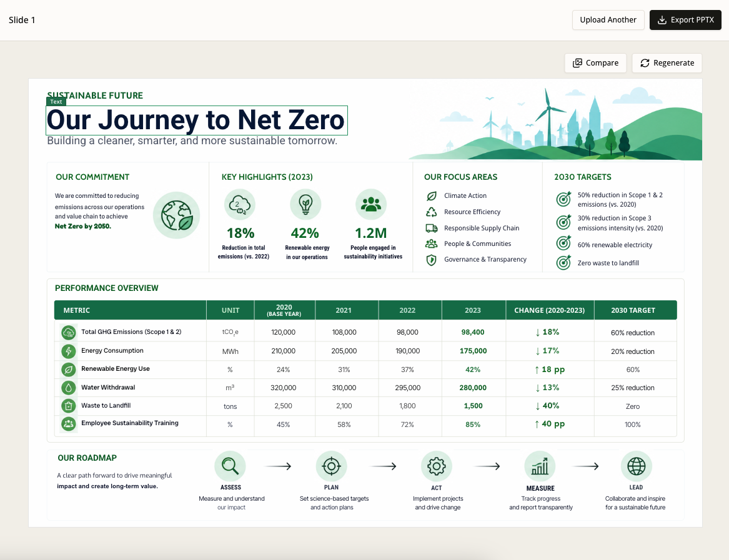
Task: Click the gear icon above ACT
Action: (x=436, y=466)
